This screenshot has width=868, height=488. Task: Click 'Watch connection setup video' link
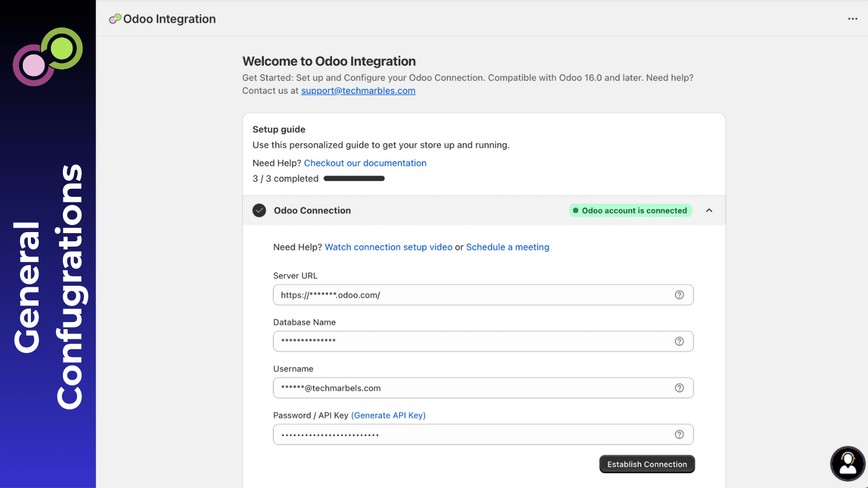[388, 247]
